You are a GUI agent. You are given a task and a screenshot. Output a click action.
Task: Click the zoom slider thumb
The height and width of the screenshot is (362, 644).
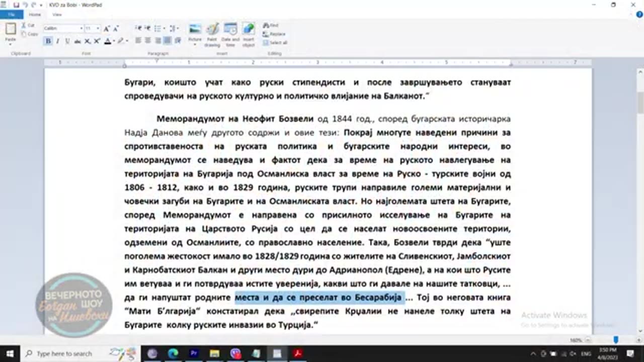coord(615,340)
